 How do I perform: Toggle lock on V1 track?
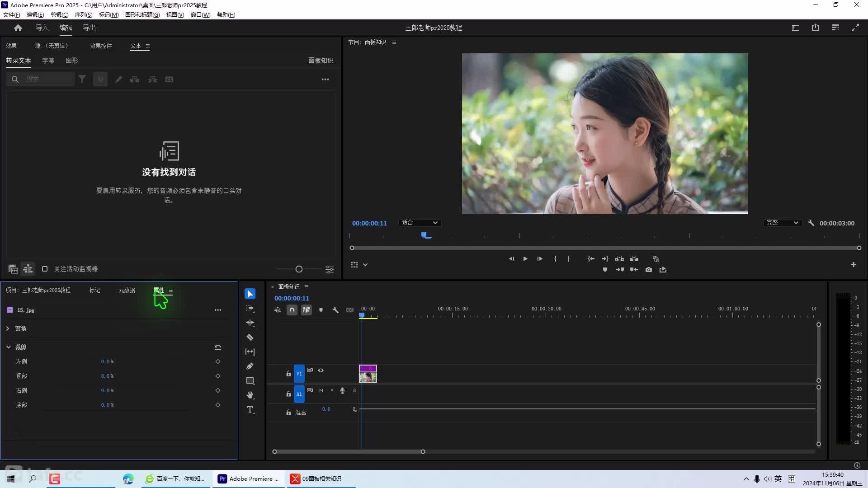(288, 374)
